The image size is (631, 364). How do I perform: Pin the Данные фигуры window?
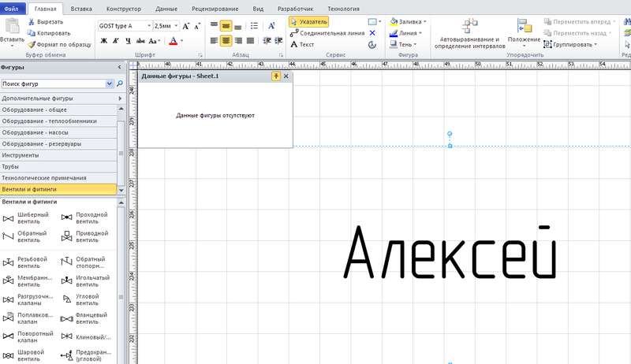[x=275, y=76]
